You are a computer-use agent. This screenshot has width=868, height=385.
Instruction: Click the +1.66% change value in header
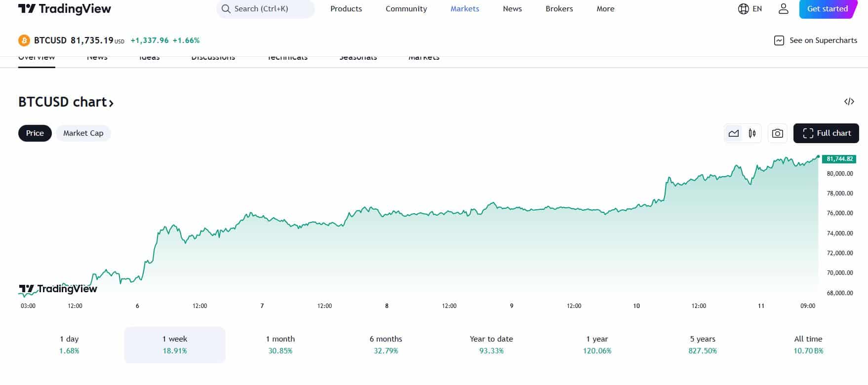[x=186, y=40]
